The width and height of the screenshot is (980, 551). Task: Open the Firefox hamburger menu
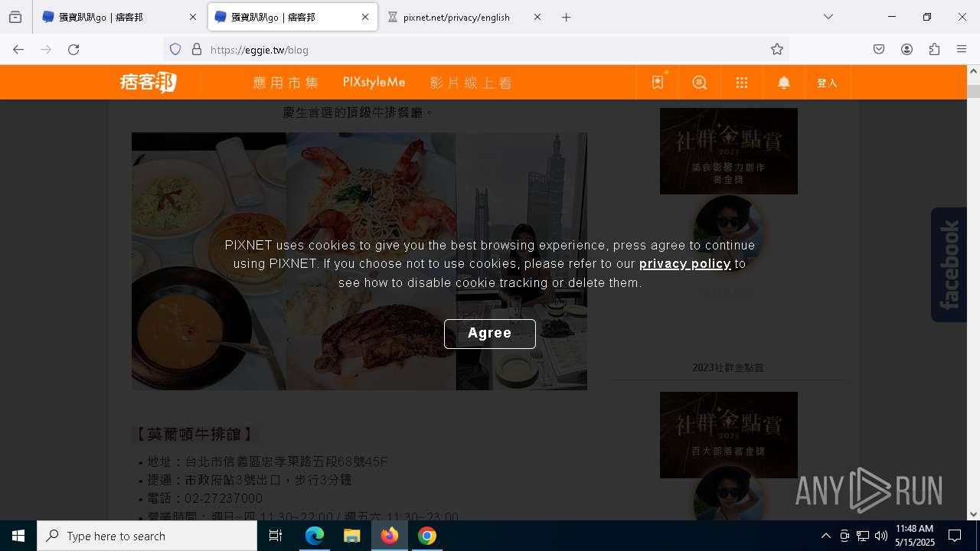[962, 50]
